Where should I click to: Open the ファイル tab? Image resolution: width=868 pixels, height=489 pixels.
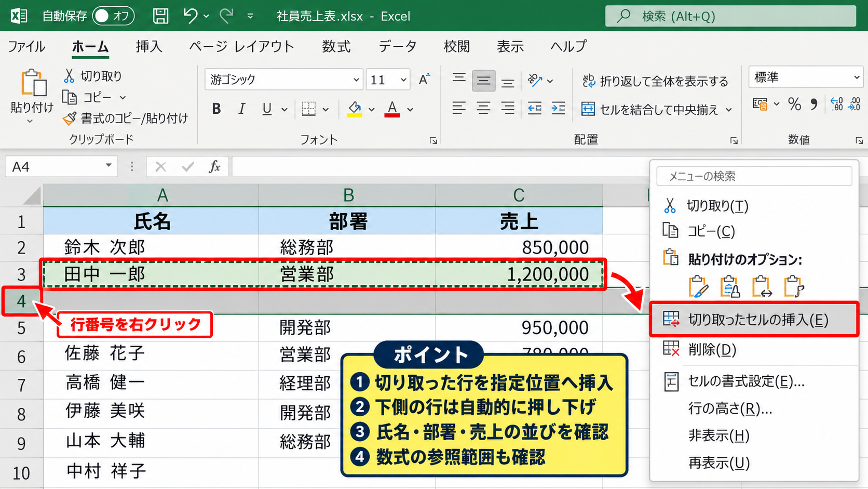26,46
